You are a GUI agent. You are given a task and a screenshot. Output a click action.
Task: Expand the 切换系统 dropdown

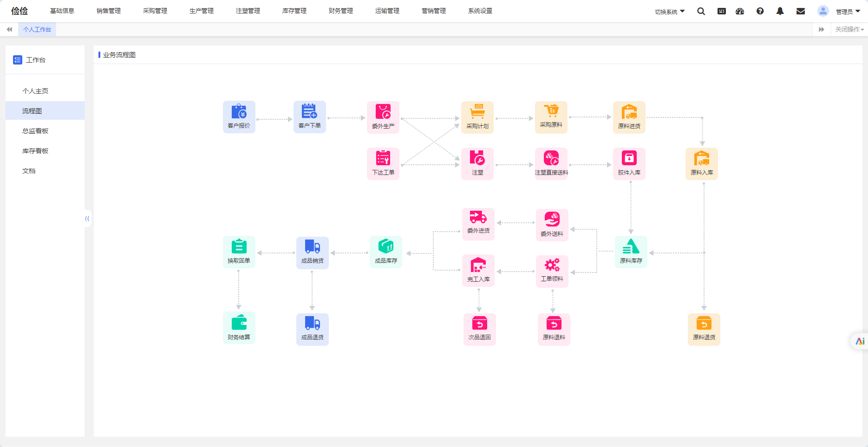(x=670, y=12)
